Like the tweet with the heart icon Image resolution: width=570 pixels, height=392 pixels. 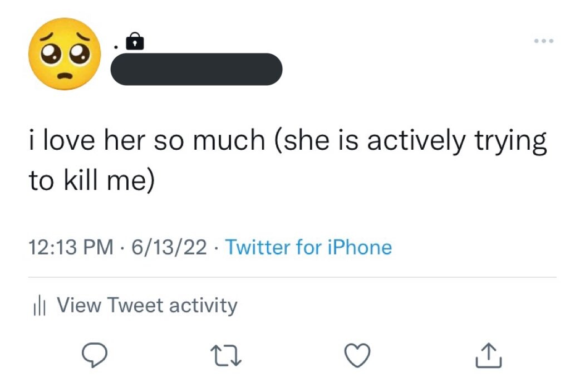[357, 356]
